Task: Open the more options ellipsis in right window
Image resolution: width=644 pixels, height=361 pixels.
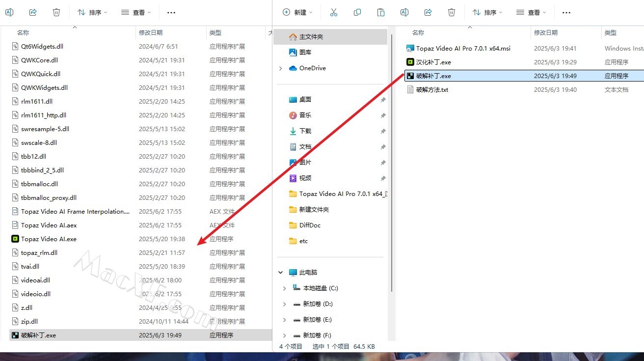Action: [x=566, y=12]
